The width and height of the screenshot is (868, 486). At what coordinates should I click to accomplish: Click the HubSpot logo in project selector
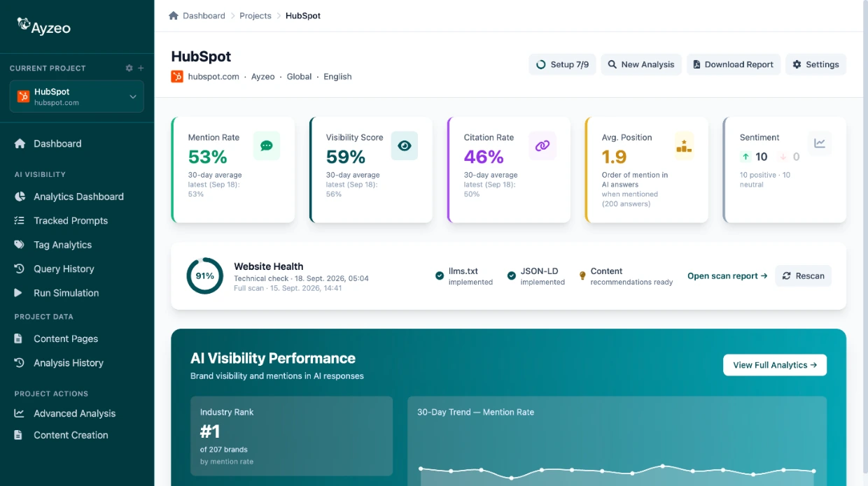[23, 97]
